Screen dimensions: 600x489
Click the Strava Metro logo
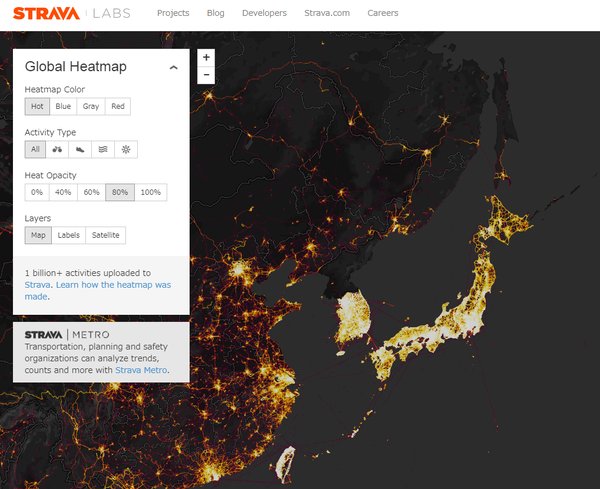pos(67,335)
